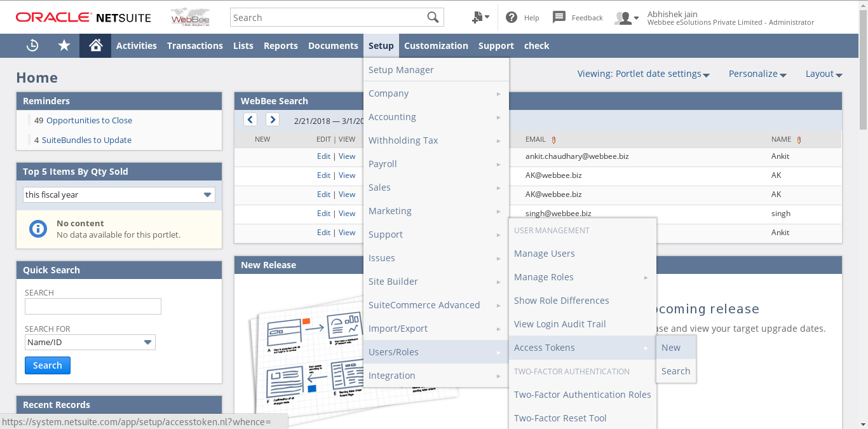Open the SuiteBundles to Update reminder link
The height and width of the screenshot is (429, 868).
pyautogui.click(x=86, y=140)
